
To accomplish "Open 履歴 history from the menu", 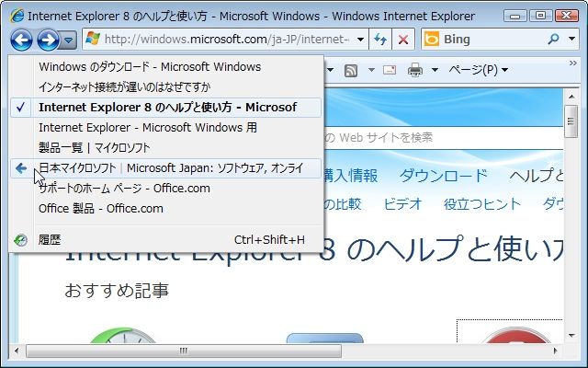I will tap(165, 240).
